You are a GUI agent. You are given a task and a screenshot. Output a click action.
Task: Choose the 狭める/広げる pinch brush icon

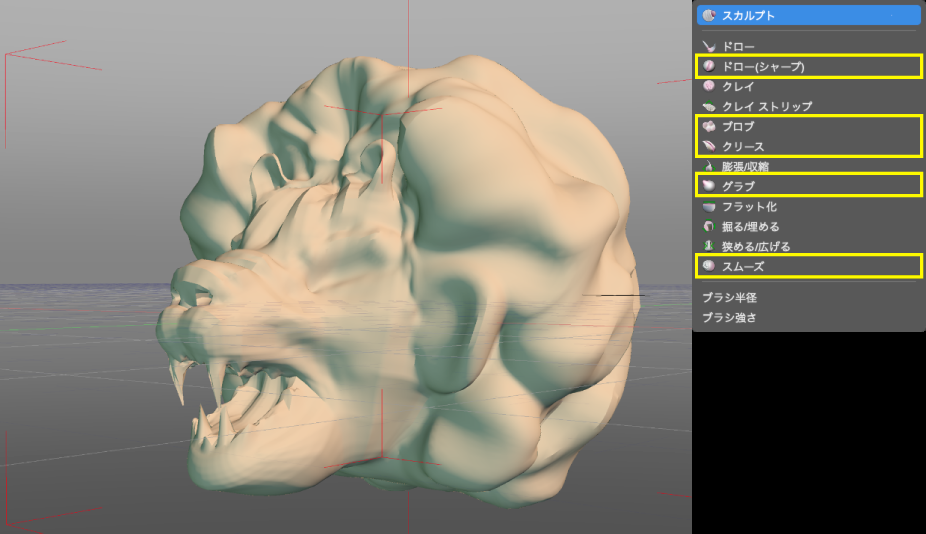[x=709, y=246]
